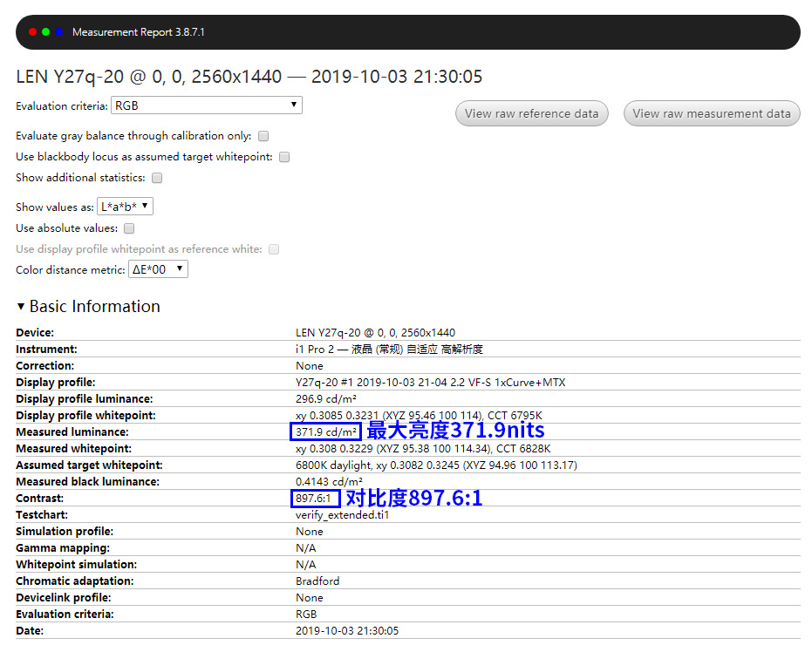Click the Evaluation criteria dropdown arrow
Image resolution: width=812 pixels, height=652 pixels.
tap(295, 105)
